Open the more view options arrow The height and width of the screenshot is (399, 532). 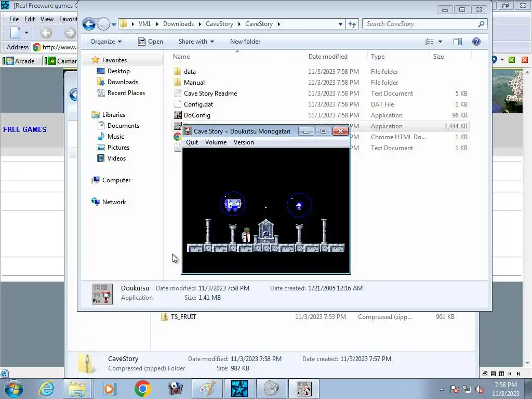tap(441, 42)
